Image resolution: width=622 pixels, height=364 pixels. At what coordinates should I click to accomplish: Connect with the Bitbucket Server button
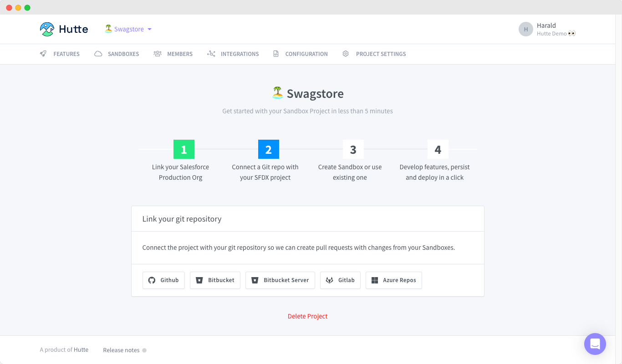[280, 280]
